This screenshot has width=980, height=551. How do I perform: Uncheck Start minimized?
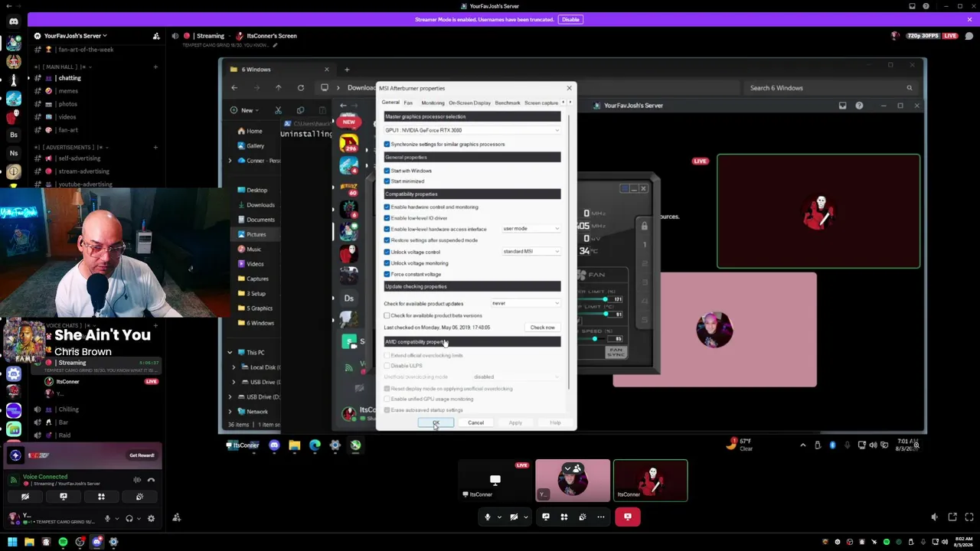(387, 181)
